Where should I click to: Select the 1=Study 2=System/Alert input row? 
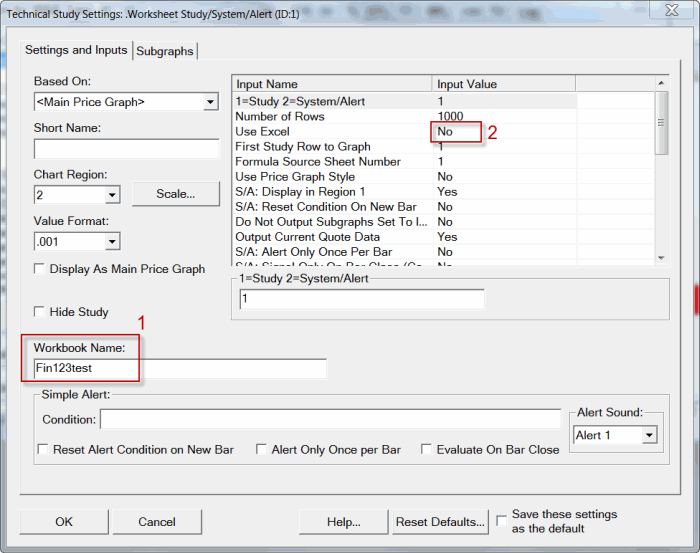404,101
